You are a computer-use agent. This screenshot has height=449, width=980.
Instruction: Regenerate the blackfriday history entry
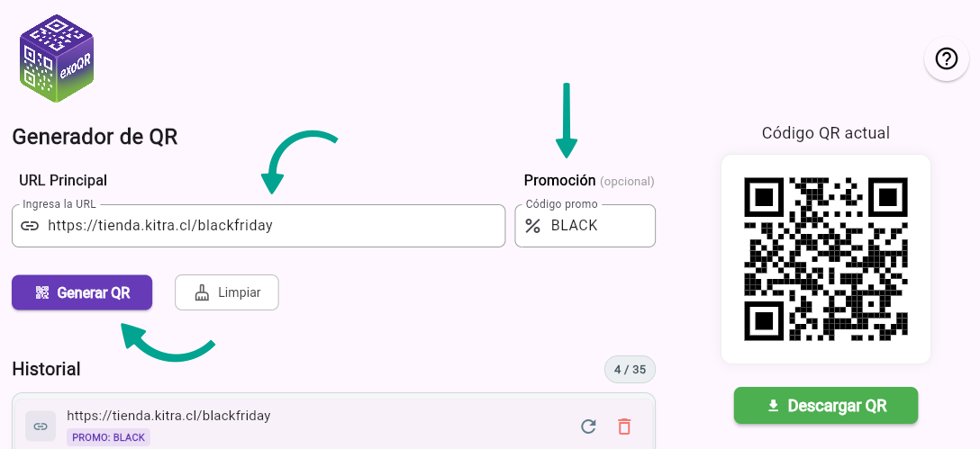(x=588, y=427)
